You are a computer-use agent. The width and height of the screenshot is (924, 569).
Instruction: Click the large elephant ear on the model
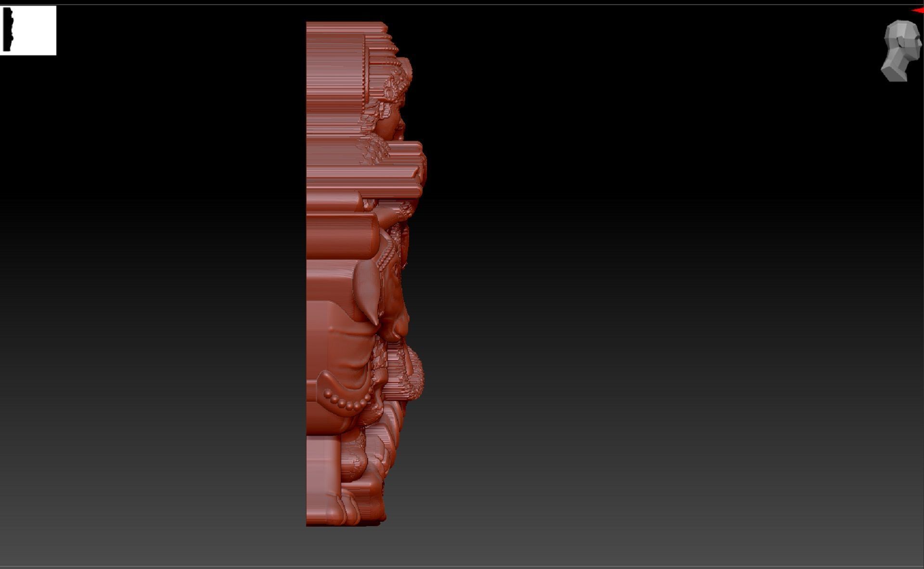click(x=368, y=289)
